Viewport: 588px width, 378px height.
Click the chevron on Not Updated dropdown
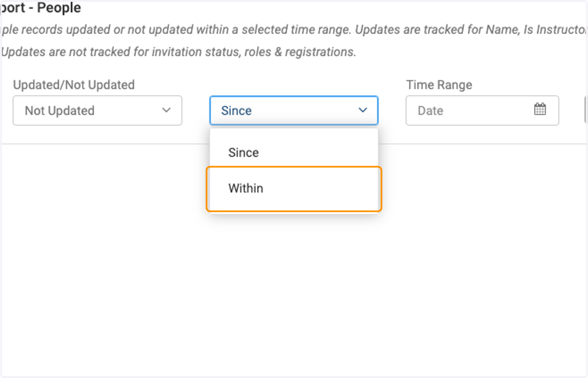pyautogui.click(x=166, y=110)
